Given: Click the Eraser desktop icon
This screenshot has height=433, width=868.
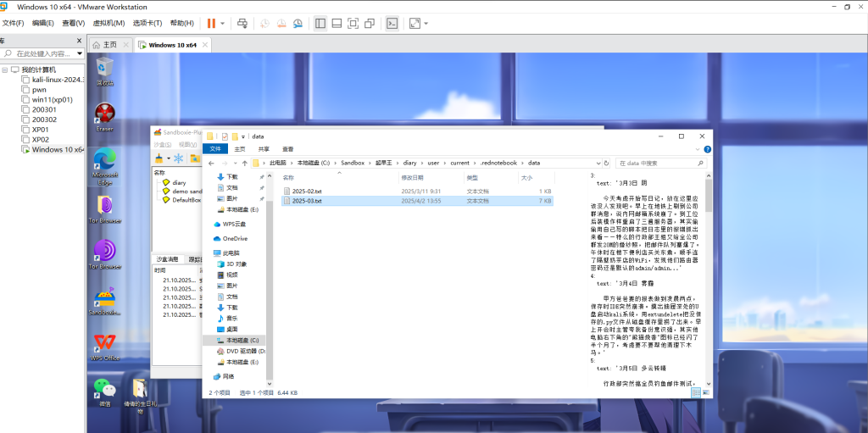Looking at the screenshot, I should 104,116.
